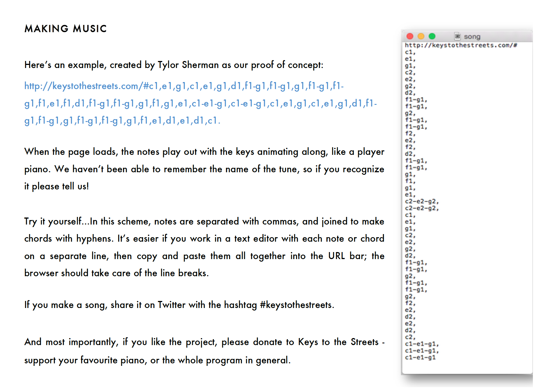The height and width of the screenshot is (392, 554).
Task: Click the document icon beside the song title
Action: 457,36
